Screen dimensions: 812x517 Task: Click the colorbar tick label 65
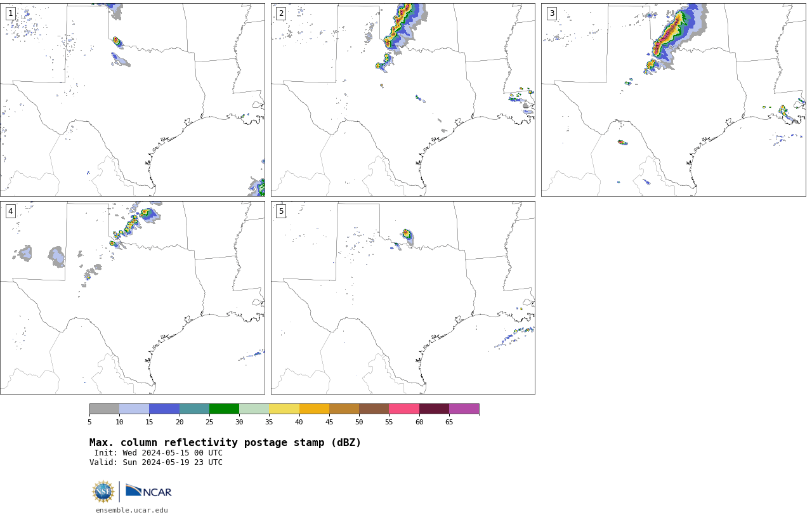[449, 422]
